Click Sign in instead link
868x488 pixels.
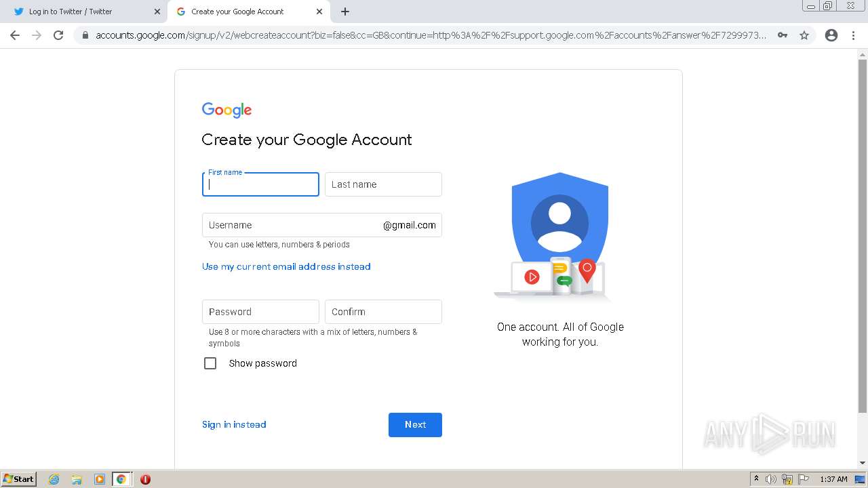point(234,424)
